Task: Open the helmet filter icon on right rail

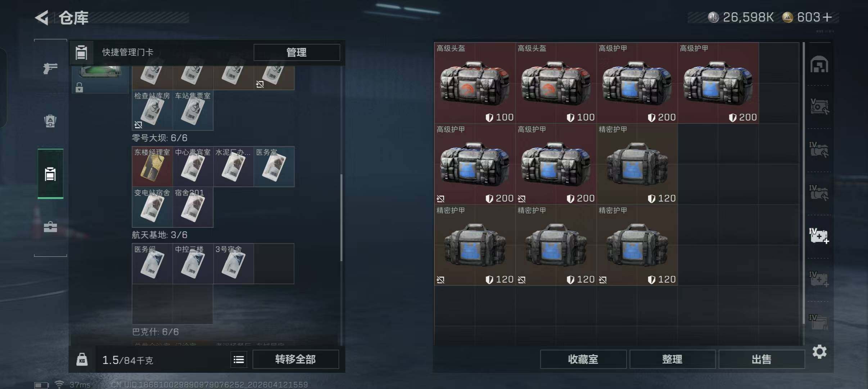Action: point(819,64)
